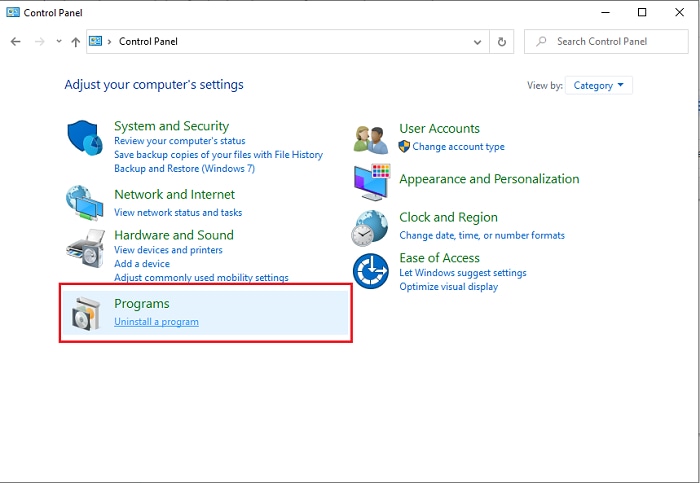Click View network status and tasks
The height and width of the screenshot is (483, 700).
(178, 212)
